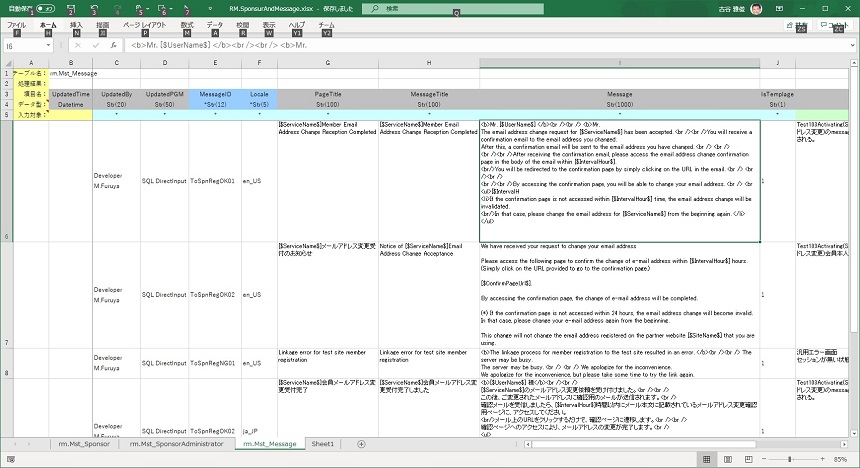Switch to Normal view icon
The height and width of the screenshot is (468, 860).
(x=706, y=459)
